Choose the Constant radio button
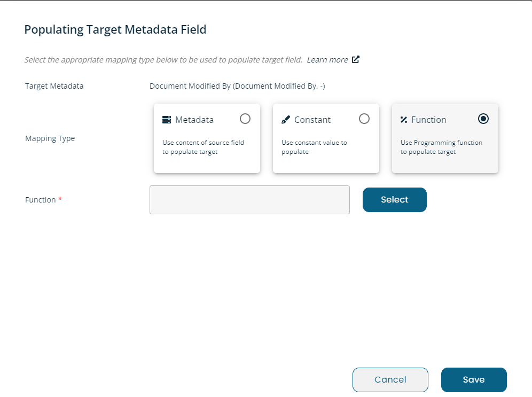This screenshot has height=397, width=532. pos(364,119)
